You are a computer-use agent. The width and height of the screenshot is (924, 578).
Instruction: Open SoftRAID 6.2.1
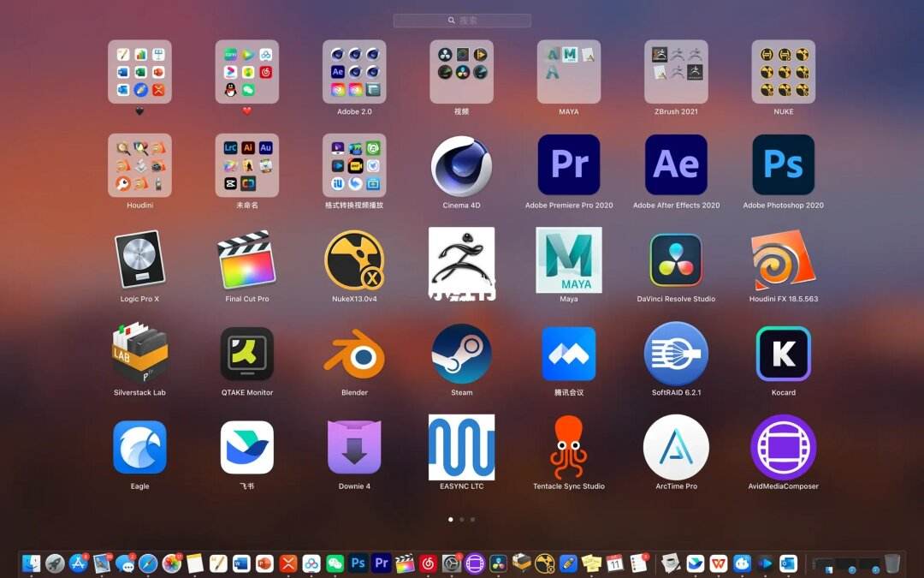(x=676, y=354)
